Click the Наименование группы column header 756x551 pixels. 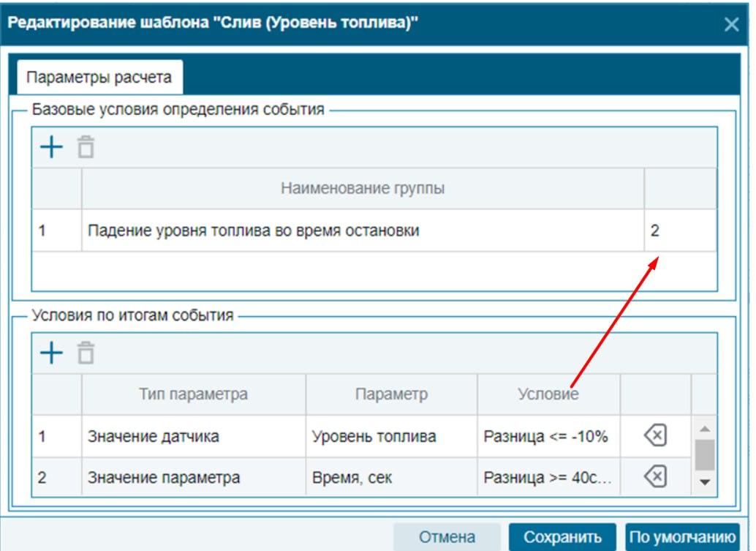363,188
